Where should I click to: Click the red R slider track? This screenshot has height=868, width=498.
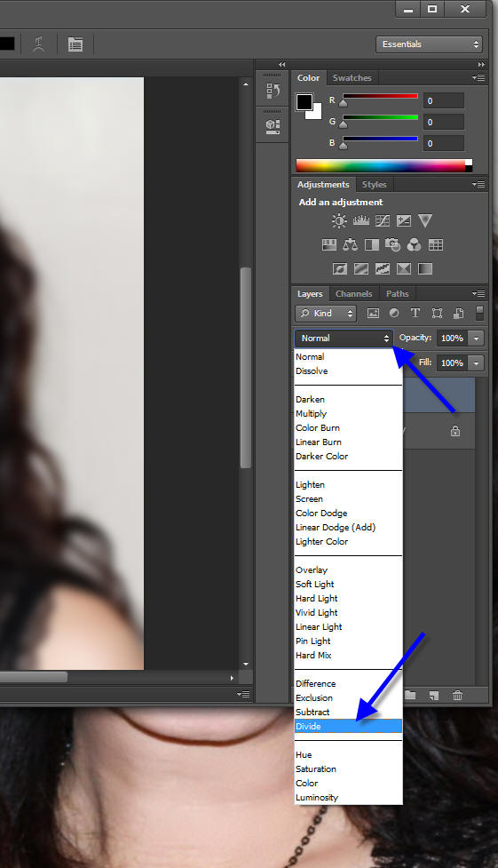tap(380, 96)
